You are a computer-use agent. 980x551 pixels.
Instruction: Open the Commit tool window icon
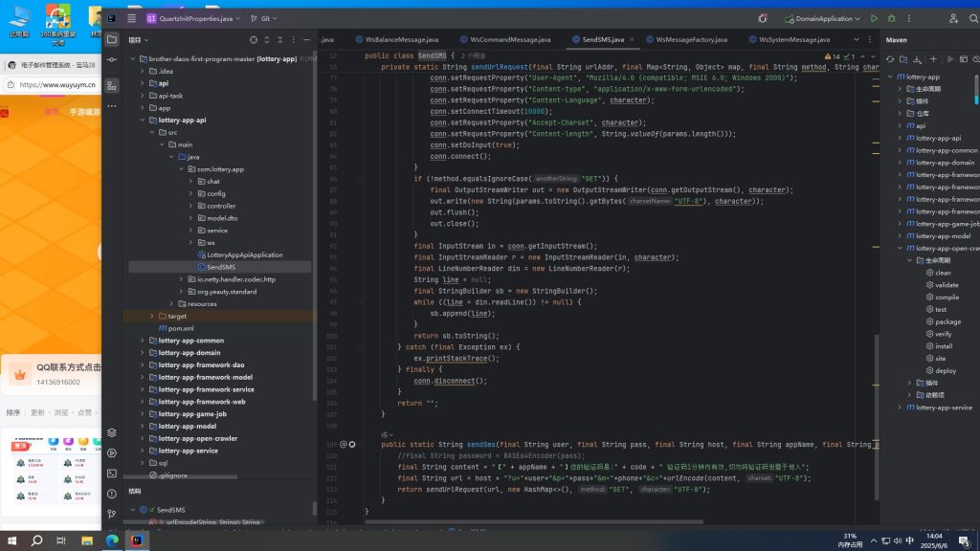point(112,60)
